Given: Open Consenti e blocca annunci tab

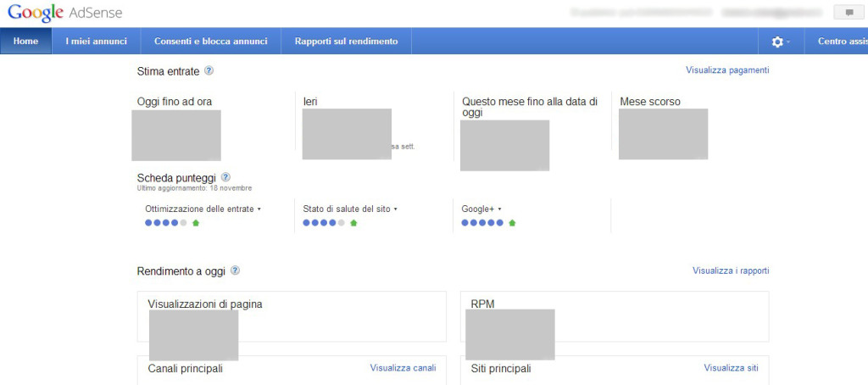Looking at the screenshot, I should (210, 42).
